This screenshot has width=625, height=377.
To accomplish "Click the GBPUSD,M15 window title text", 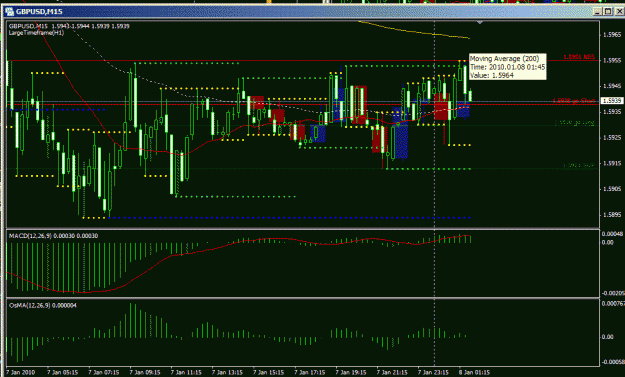I will 39,12.
